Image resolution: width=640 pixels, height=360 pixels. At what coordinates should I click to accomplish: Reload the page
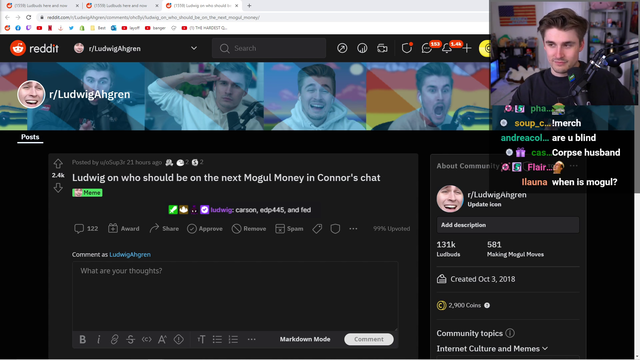(28, 17)
